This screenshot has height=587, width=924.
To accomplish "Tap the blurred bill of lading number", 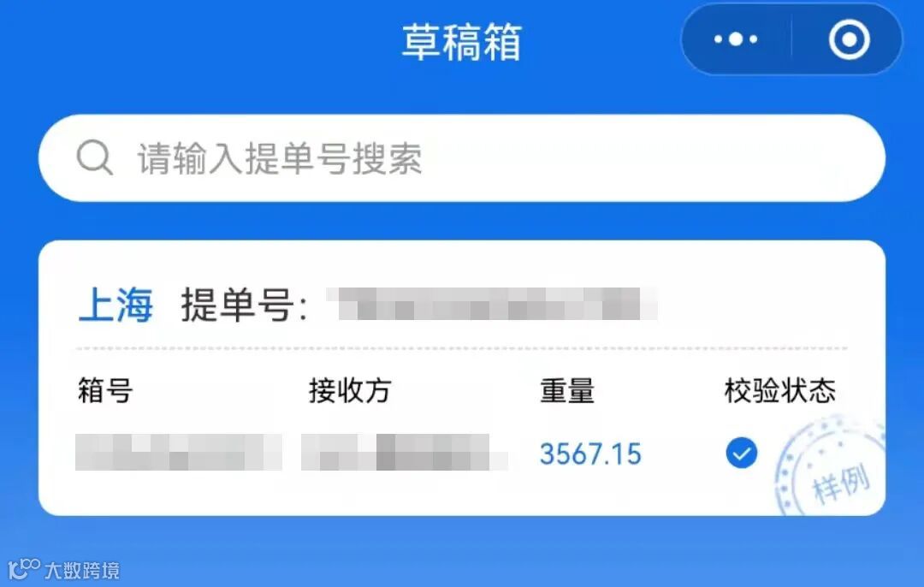I will tap(492, 304).
